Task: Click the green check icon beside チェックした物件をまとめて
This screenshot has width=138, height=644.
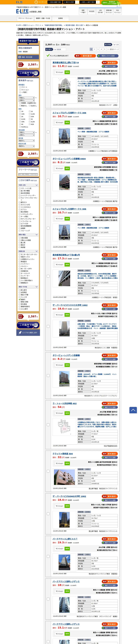Action: pyautogui.click(x=48, y=55)
